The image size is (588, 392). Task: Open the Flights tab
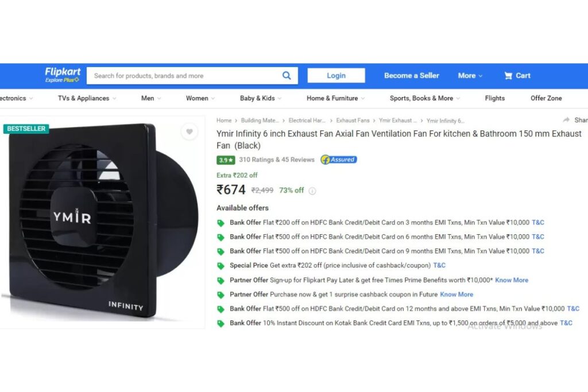coord(494,98)
